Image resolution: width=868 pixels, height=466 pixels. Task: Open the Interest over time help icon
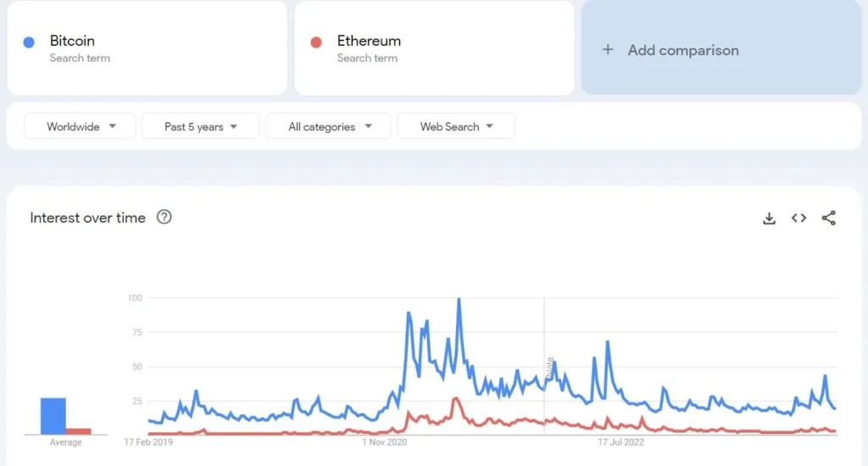pos(164,217)
